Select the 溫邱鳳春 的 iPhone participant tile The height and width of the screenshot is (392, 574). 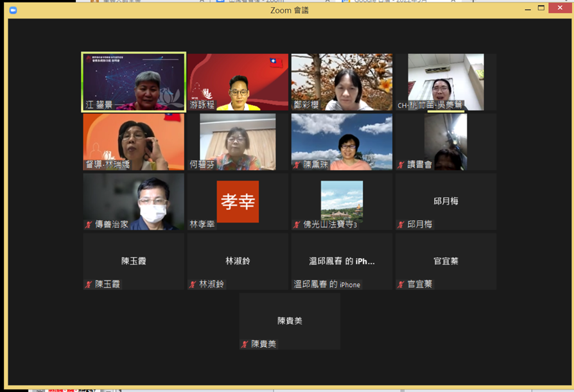[342, 261]
